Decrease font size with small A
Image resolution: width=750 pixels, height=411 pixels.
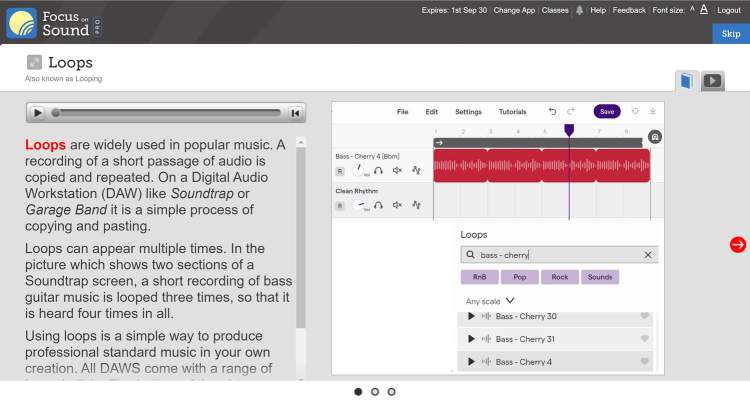(x=692, y=9)
